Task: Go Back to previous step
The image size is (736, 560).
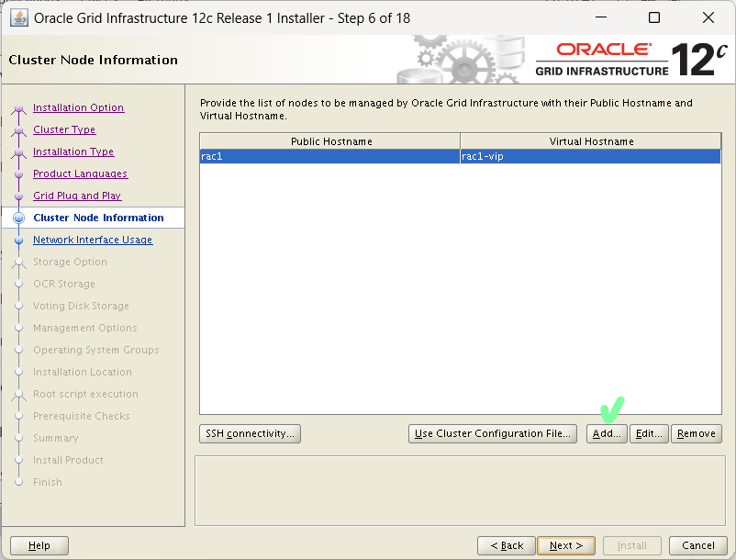Action: pos(506,545)
